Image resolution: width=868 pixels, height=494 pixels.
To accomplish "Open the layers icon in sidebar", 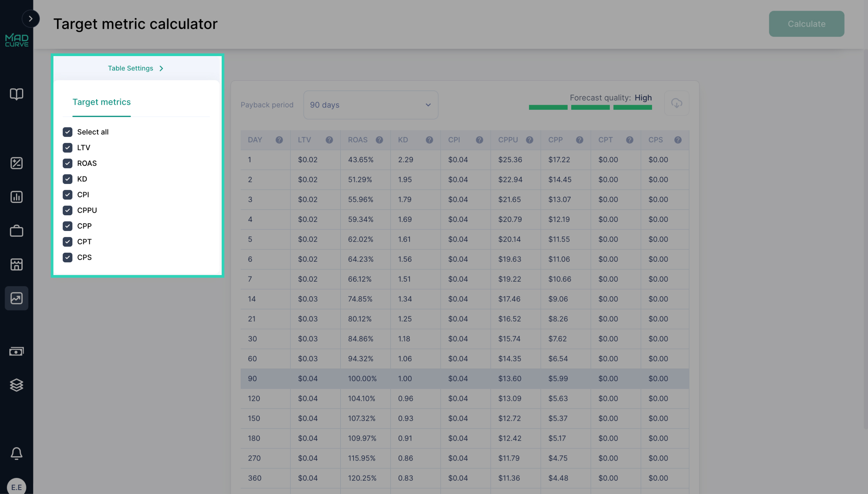I will click(17, 385).
